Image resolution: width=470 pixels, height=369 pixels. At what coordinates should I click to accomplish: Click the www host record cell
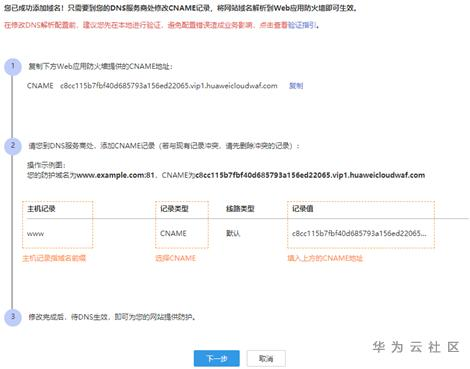tap(35, 233)
